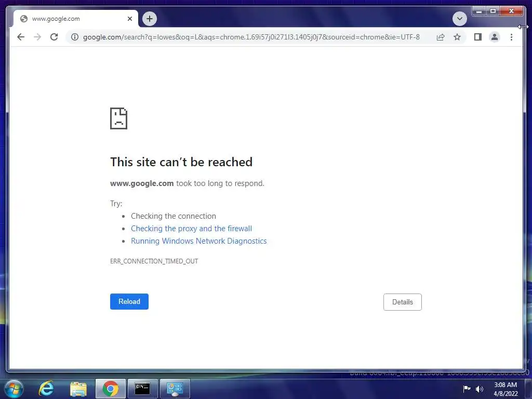532x399 pixels.
Task: Open Chrome's three-dot menu
Action: coord(511,37)
